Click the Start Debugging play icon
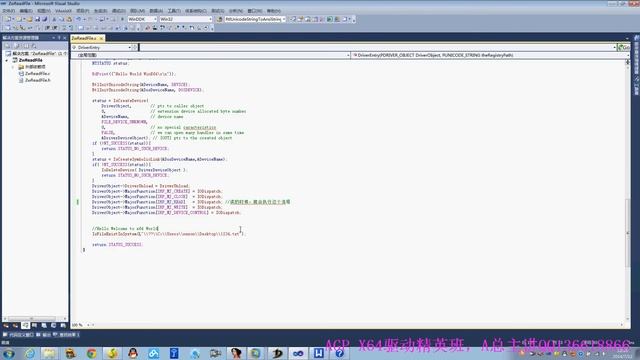Viewport: 640px width, 360px height. (x=122, y=19)
